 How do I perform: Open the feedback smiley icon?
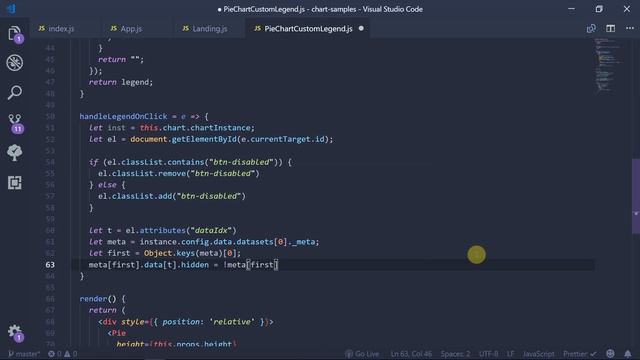click(610, 354)
